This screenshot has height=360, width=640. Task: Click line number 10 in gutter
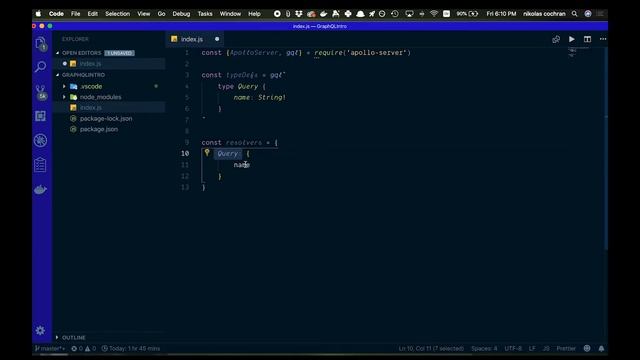[x=185, y=153]
